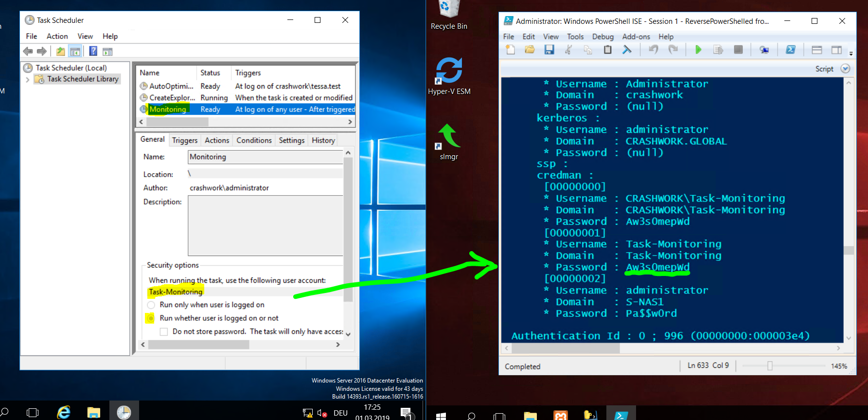This screenshot has height=420, width=868.
Task: Click DEU language indicator in tray
Action: click(x=340, y=413)
